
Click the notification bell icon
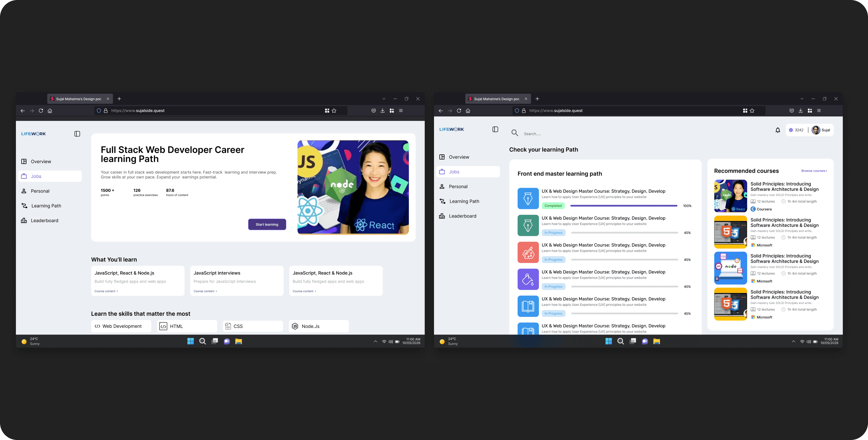[777, 130]
